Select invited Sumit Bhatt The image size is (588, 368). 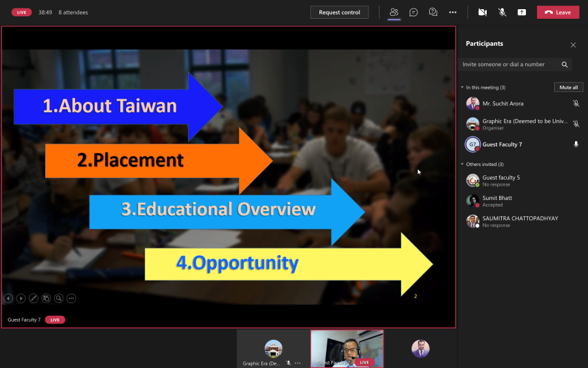[521, 201]
